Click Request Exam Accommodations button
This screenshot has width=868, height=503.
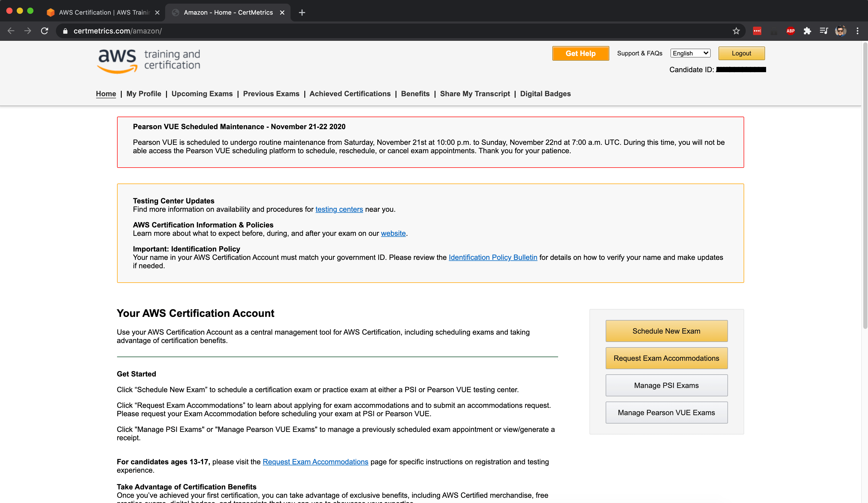click(667, 358)
